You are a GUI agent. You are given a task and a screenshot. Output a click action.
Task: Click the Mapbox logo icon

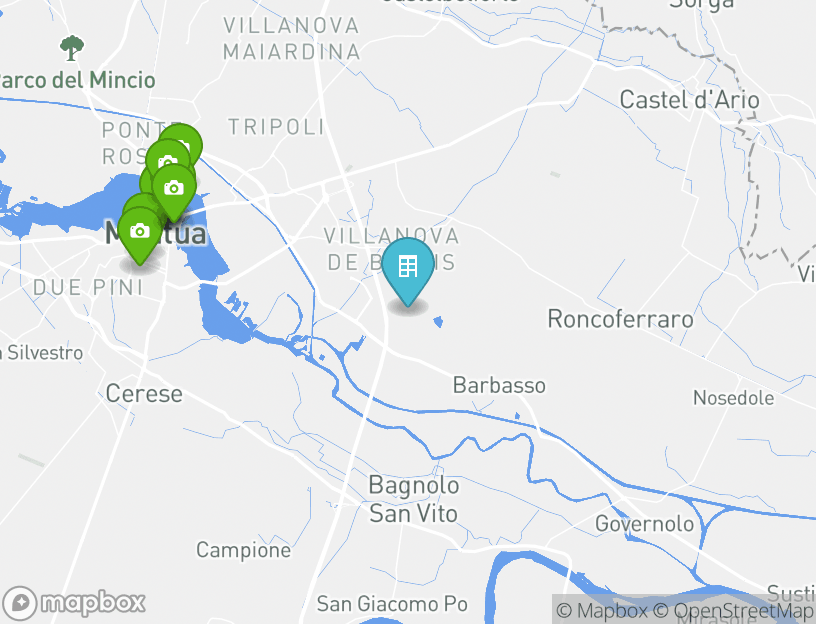20,603
